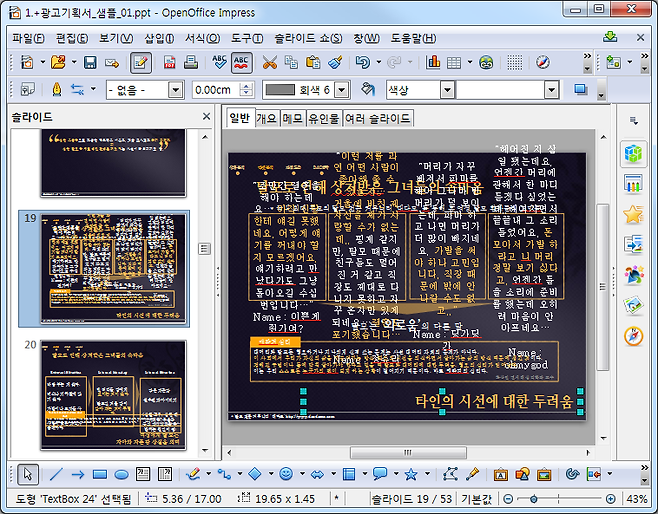Open Custom Animation star in the sidebar
Viewport: 658px width, 514px height.
tap(633, 214)
